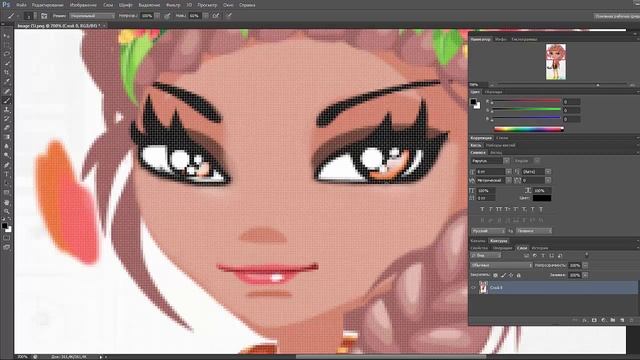The height and width of the screenshot is (360, 640).
Task: Select the Quick Selection tool
Action: coord(7,63)
